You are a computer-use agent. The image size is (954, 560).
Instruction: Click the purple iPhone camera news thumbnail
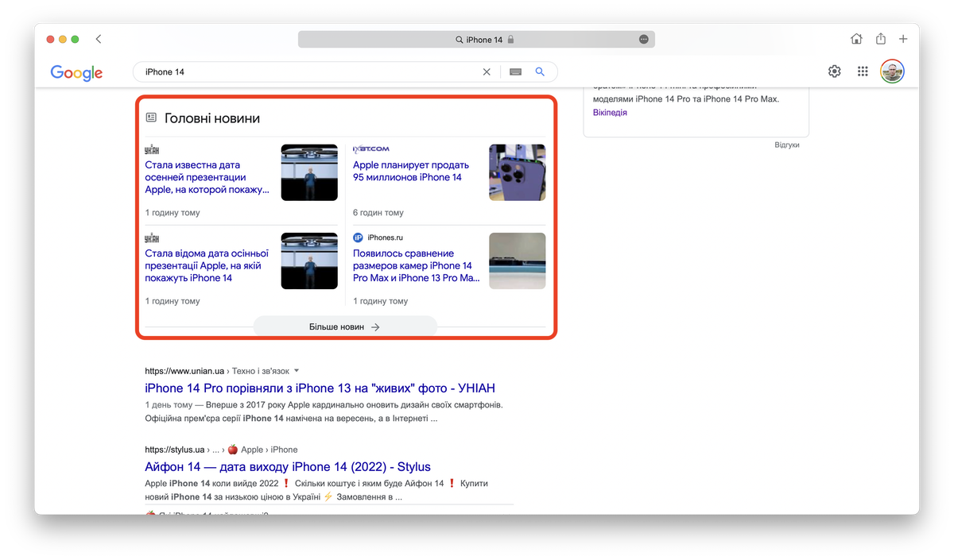(517, 172)
